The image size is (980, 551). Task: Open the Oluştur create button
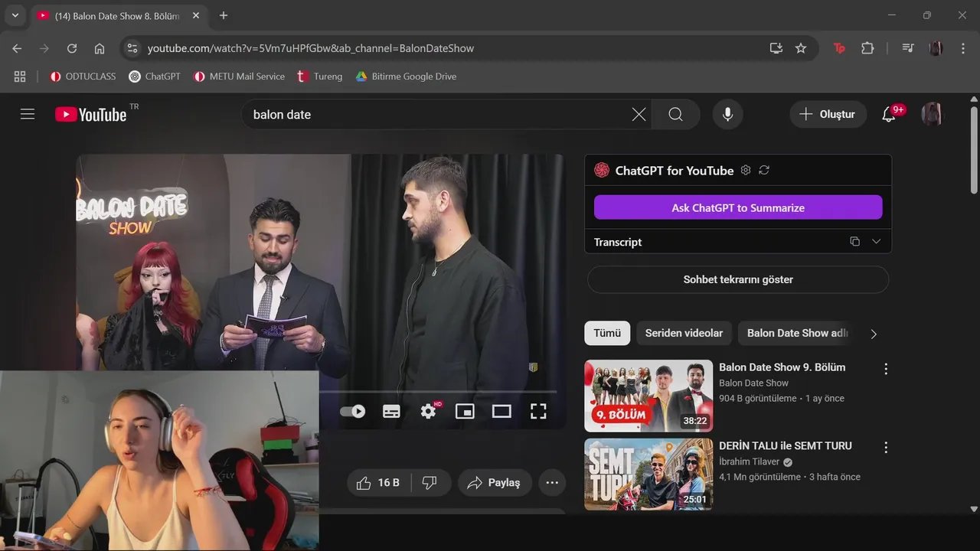pyautogui.click(x=828, y=114)
